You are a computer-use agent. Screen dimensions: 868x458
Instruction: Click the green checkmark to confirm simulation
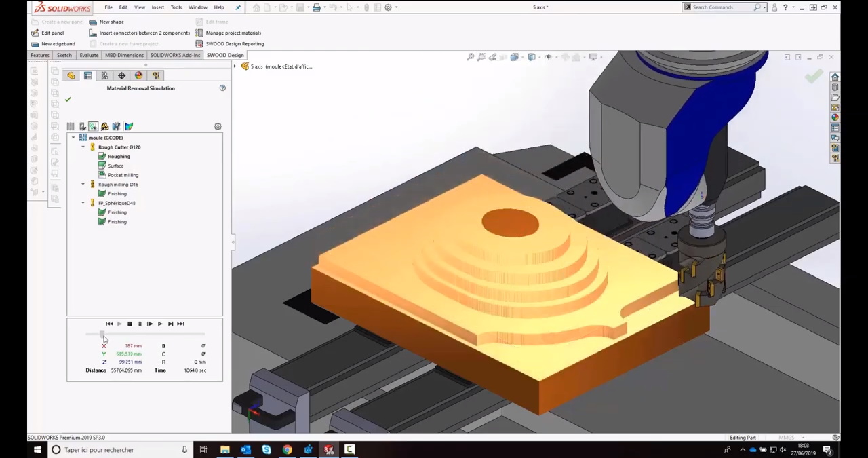68,100
